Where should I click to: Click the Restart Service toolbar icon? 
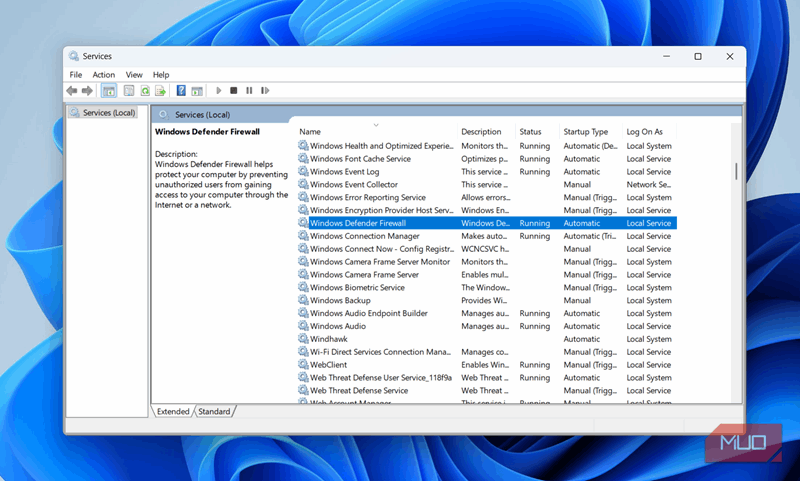[x=264, y=91]
